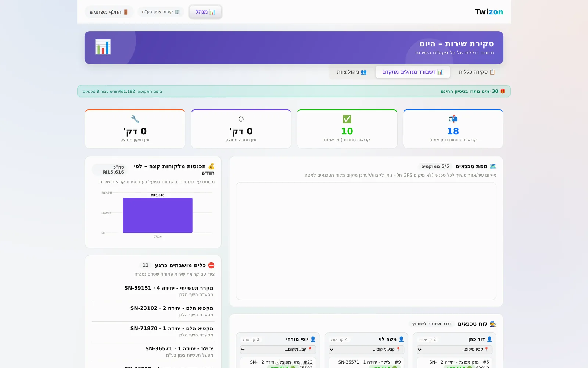This screenshot has width=588, height=368.
Task: Click the person icon for יוסי מזרחי
Action: (x=313, y=339)
